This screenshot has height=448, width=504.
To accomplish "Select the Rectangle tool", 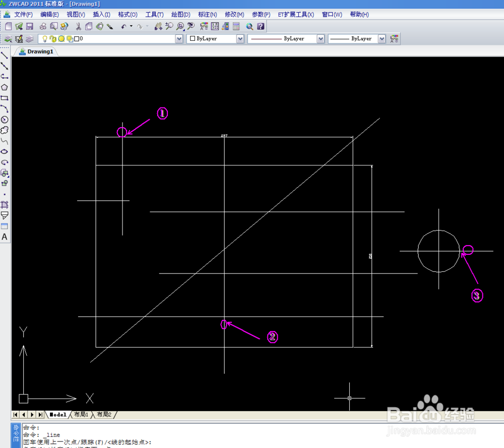I will pyautogui.click(x=5, y=98).
